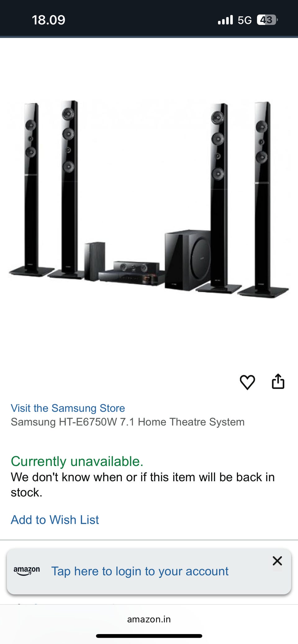
Task: Tap the amazon.in address bar
Action: (x=149, y=619)
